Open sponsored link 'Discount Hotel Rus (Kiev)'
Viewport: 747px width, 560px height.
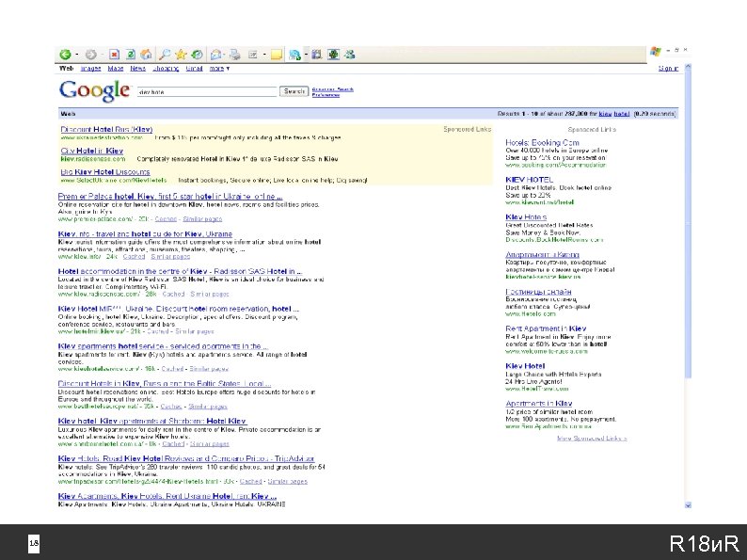[106, 129]
